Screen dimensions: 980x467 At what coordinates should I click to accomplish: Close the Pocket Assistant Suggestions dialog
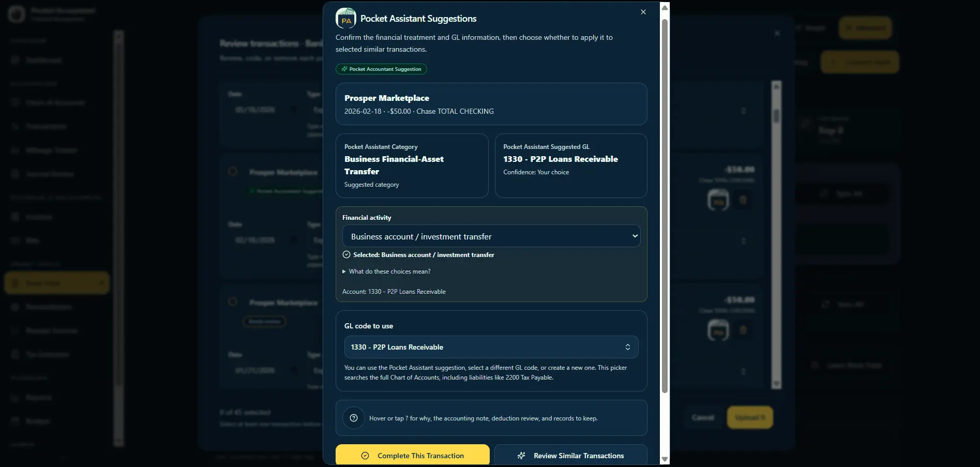click(x=643, y=12)
